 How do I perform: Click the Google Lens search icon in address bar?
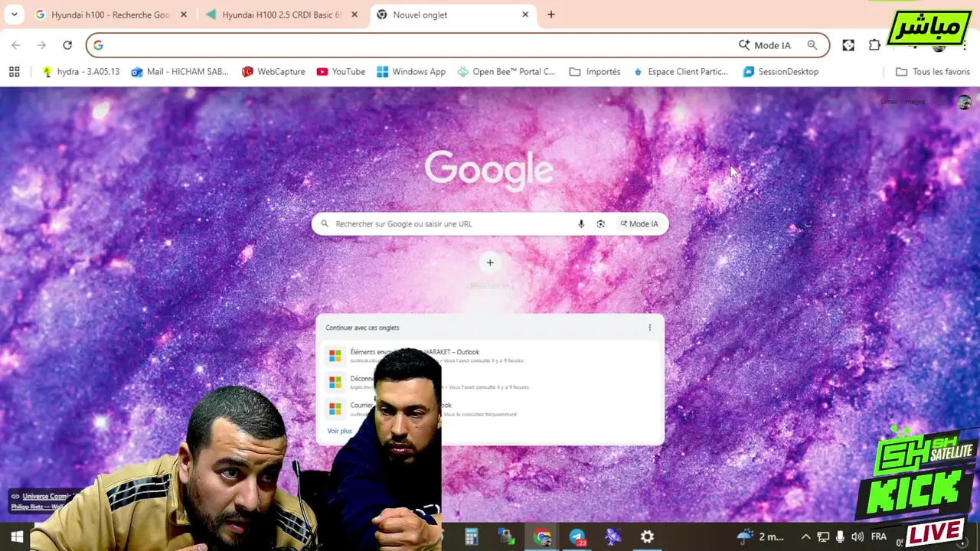[812, 45]
